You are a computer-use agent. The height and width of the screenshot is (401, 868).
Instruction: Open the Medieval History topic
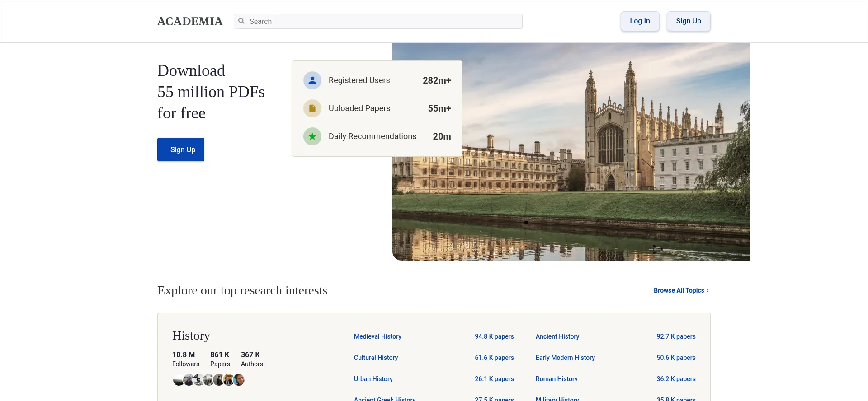click(377, 336)
